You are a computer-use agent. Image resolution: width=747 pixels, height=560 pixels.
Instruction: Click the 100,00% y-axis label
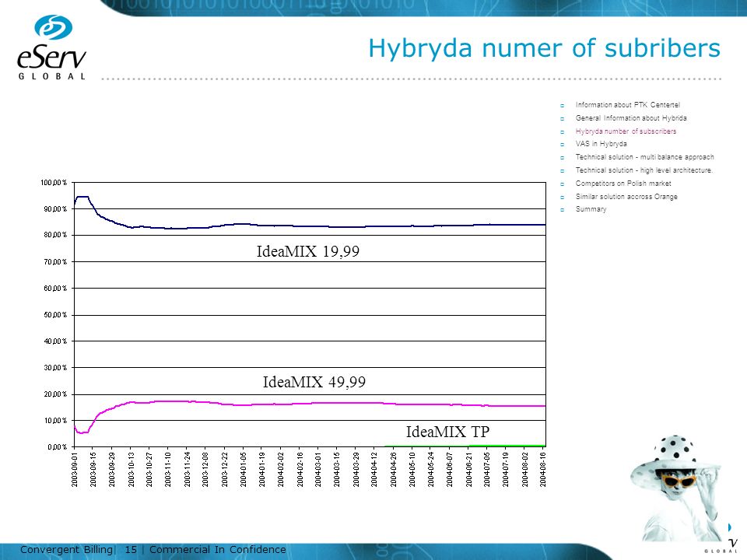click(54, 182)
